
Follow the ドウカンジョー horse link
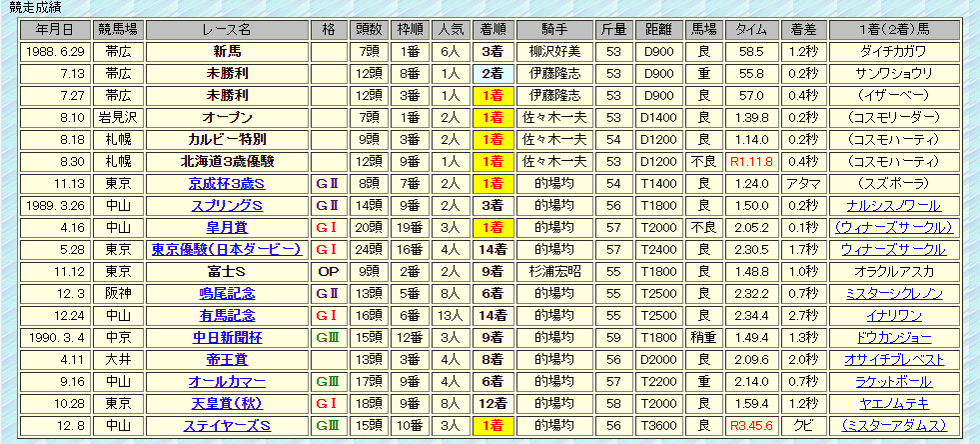coord(895,337)
